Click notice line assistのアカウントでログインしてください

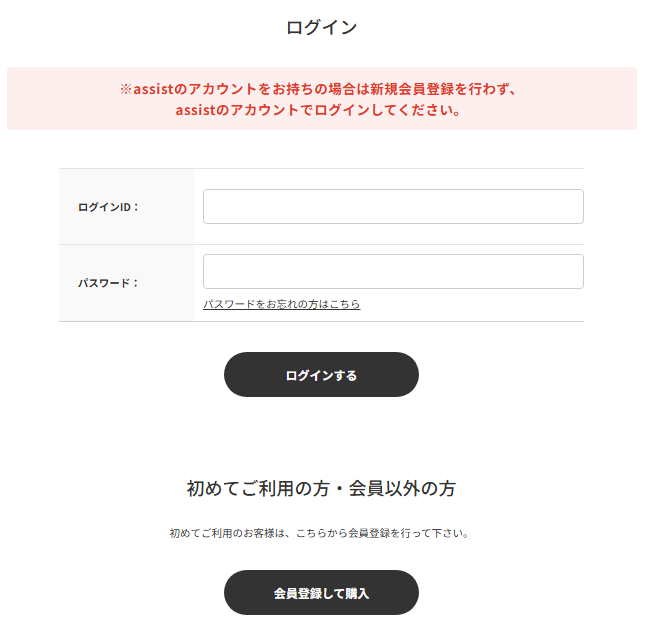coord(319,110)
